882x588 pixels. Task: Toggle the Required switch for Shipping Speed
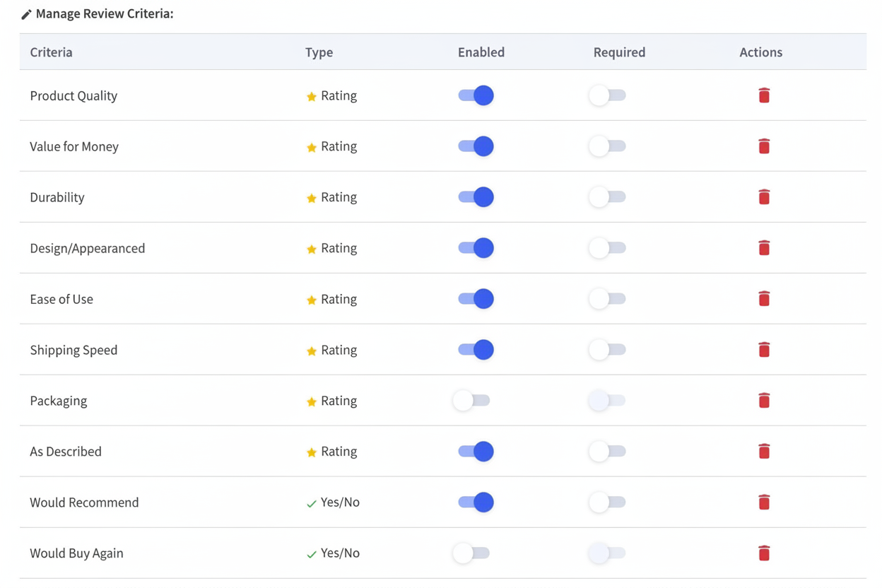[x=606, y=350]
